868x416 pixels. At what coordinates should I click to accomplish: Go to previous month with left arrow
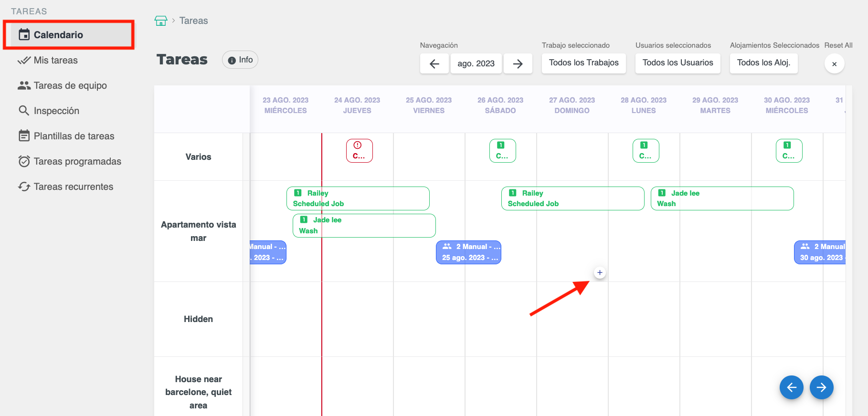pyautogui.click(x=434, y=63)
